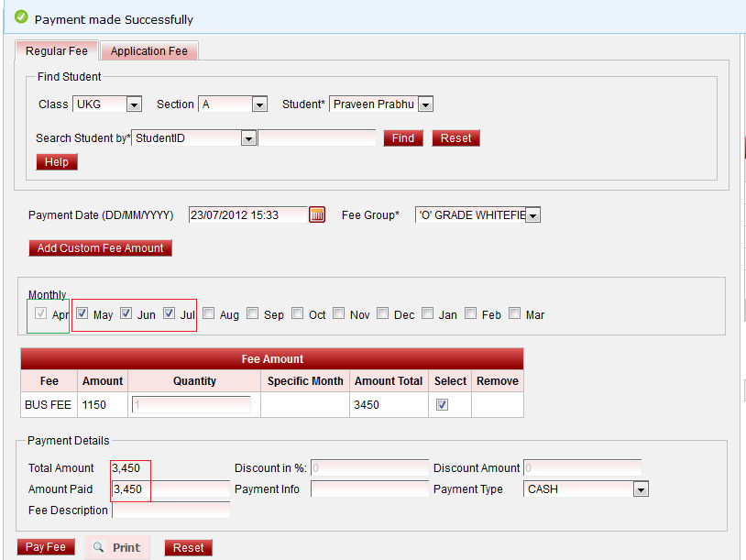
Task: Open the Student dropdown showing Praveen Prabhu
Action: (x=424, y=104)
